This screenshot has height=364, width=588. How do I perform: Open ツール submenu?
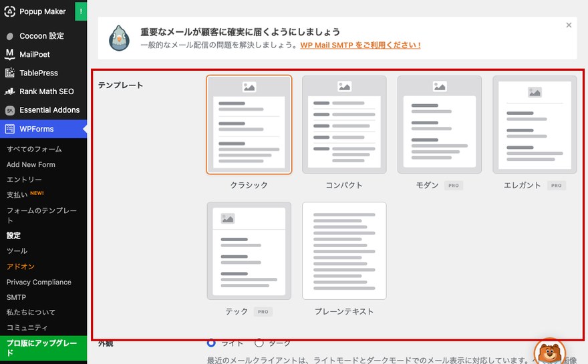point(17,250)
